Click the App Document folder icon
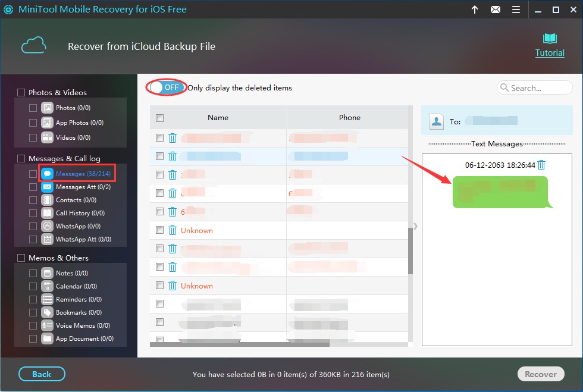Image resolution: width=583 pixels, height=392 pixels. pyautogui.click(x=47, y=338)
